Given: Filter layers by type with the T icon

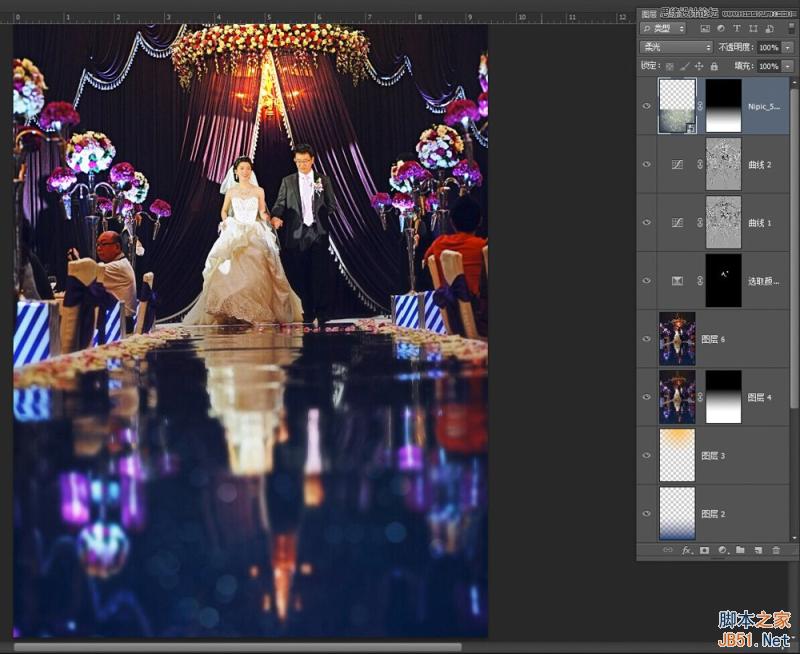Looking at the screenshot, I should tap(738, 29).
